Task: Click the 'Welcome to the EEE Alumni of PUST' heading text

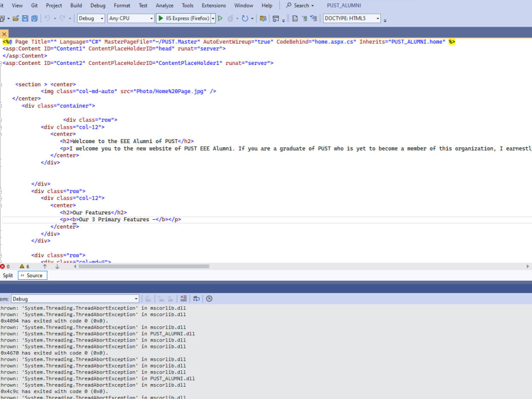Action: tap(125, 141)
